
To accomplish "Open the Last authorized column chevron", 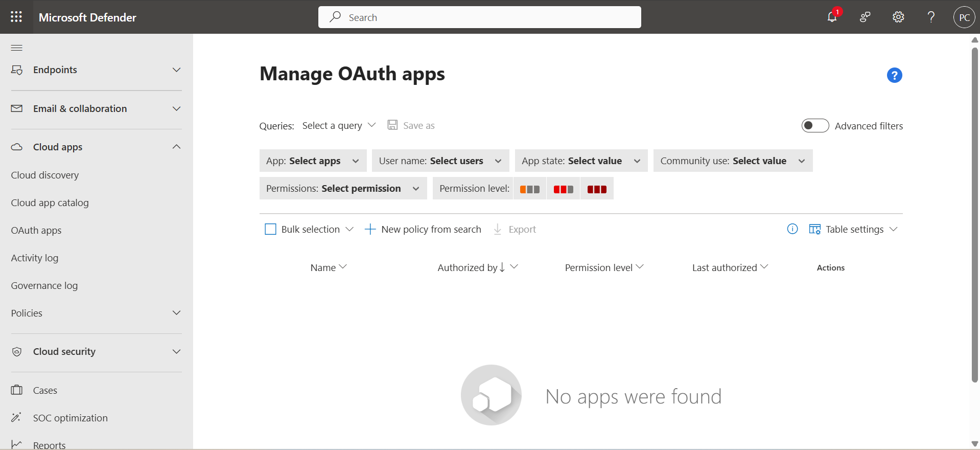I will (764, 267).
